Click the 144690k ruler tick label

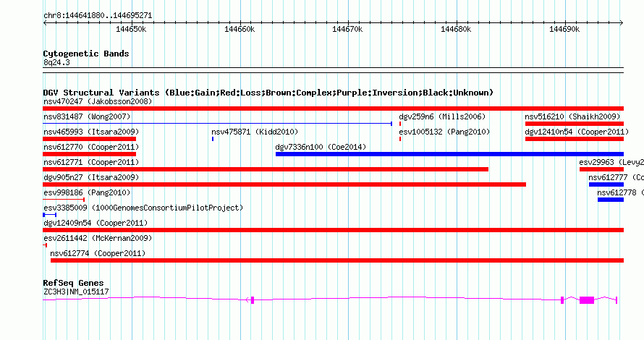[x=564, y=29]
